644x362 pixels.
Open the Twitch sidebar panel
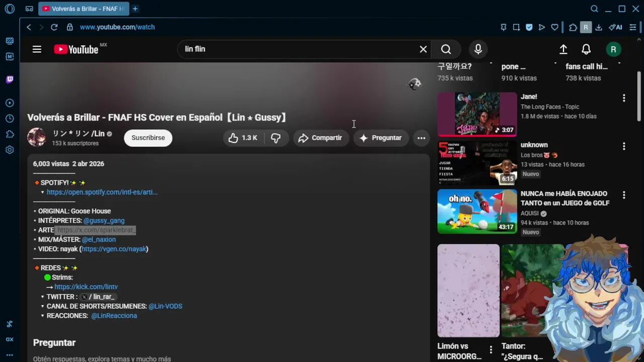(10, 79)
